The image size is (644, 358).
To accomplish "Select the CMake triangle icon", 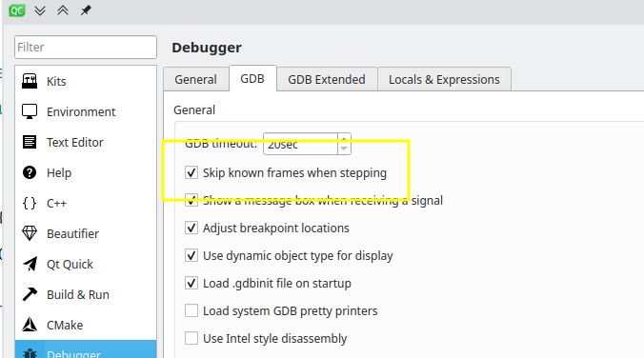I will coord(30,325).
